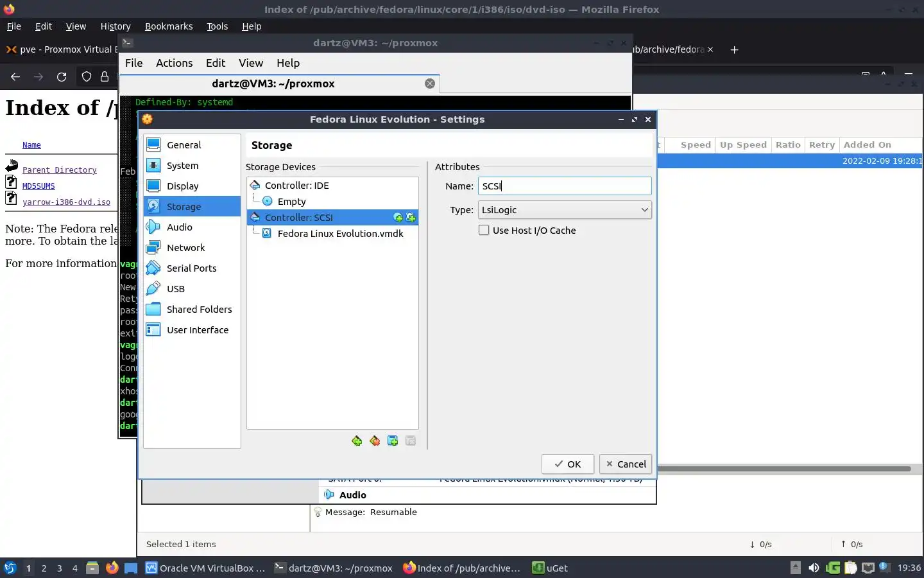Open General settings category icon

click(x=153, y=145)
